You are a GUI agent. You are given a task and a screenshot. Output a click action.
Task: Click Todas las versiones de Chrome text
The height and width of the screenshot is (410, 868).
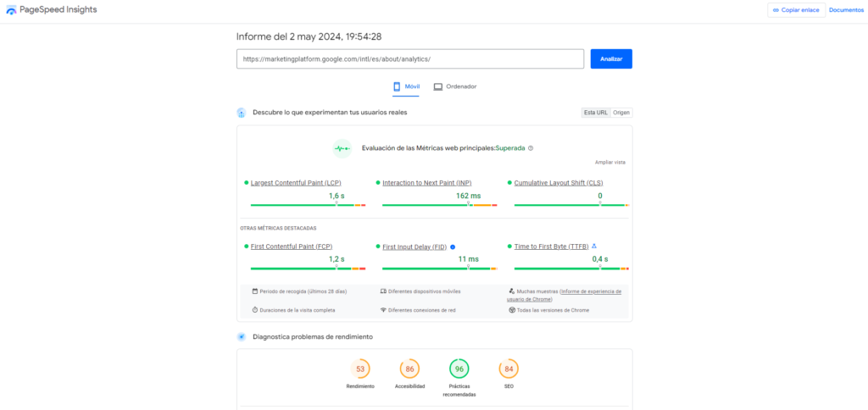tap(553, 310)
